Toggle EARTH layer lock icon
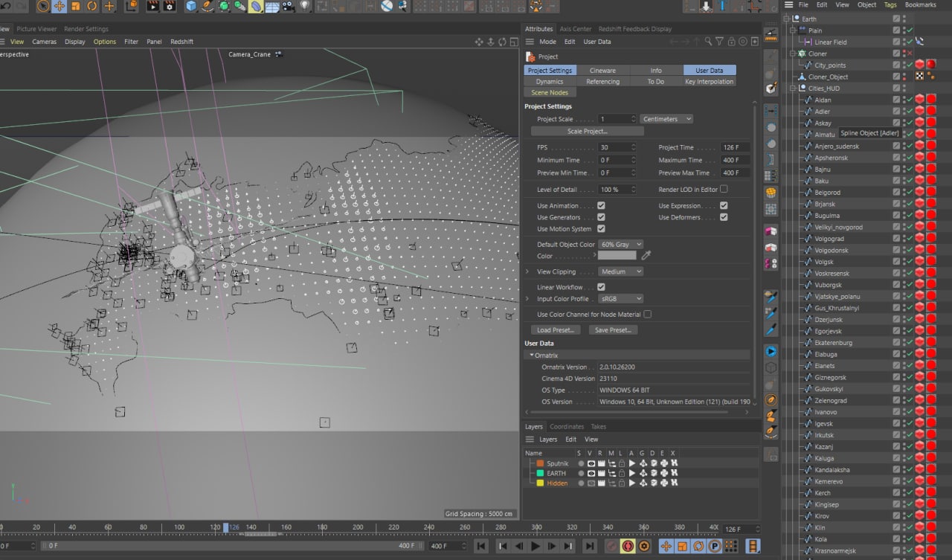952x560 pixels. coord(621,473)
